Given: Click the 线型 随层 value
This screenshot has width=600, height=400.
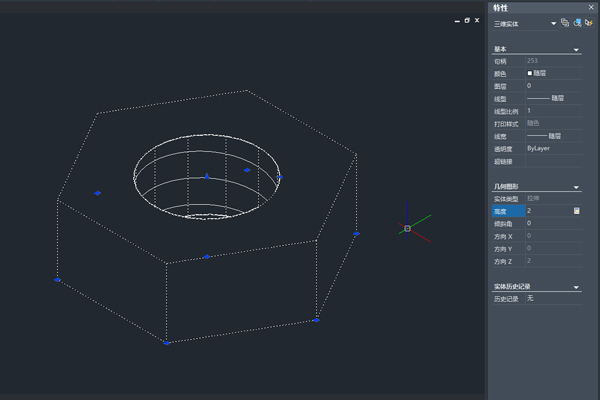Looking at the screenshot, I should click(x=554, y=98).
